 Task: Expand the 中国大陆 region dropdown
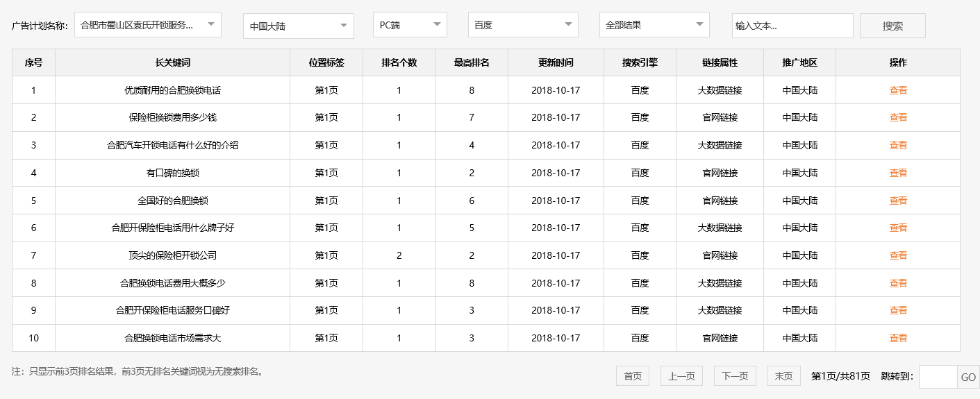point(298,26)
